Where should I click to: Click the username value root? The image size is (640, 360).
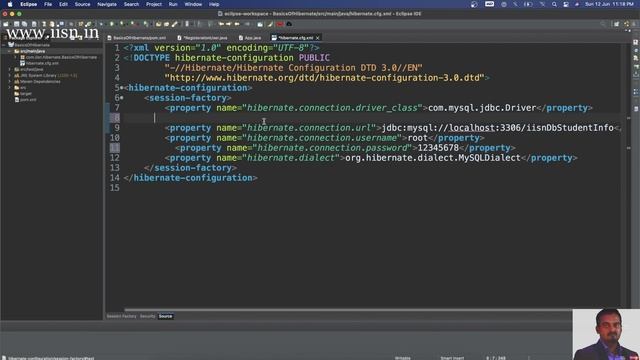[x=418, y=138]
